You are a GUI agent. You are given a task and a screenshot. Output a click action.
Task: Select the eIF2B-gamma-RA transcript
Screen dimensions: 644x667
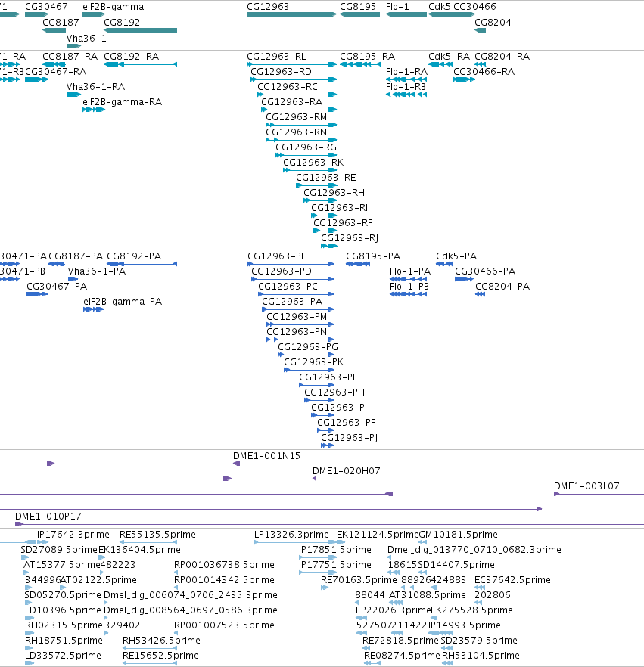pyautogui.click(x=94, y=110)
